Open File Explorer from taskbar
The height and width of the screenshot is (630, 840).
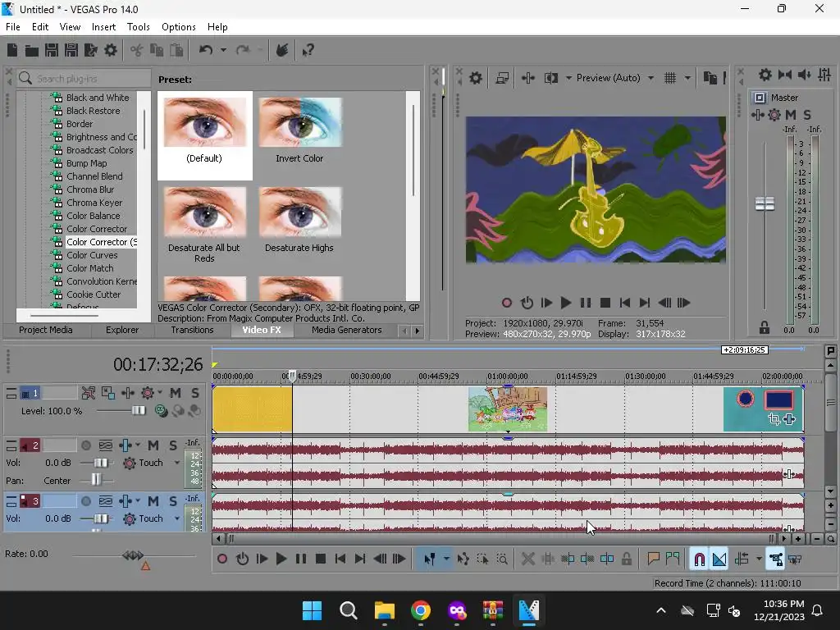[384, 610]
